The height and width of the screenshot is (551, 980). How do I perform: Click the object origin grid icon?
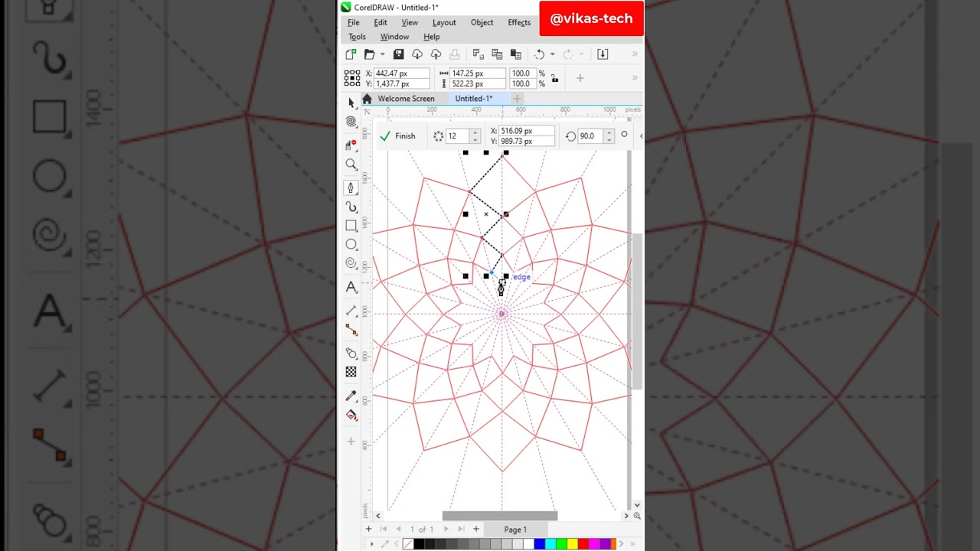tap(352, 77)
